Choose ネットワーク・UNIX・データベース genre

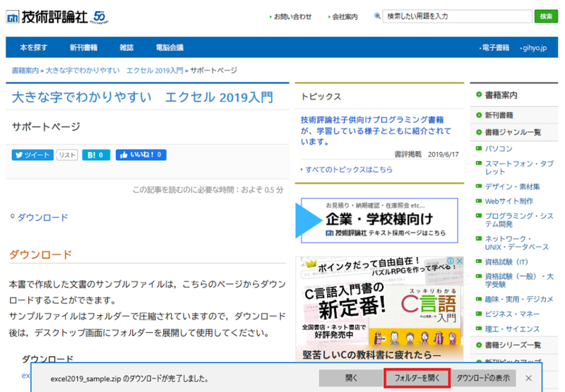[517, 243]
